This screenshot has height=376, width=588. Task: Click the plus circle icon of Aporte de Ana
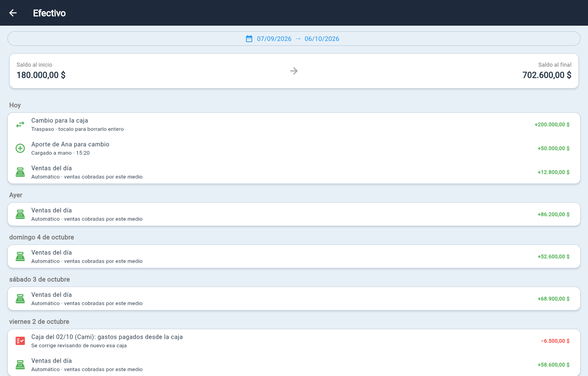click(x=20, y=148)
